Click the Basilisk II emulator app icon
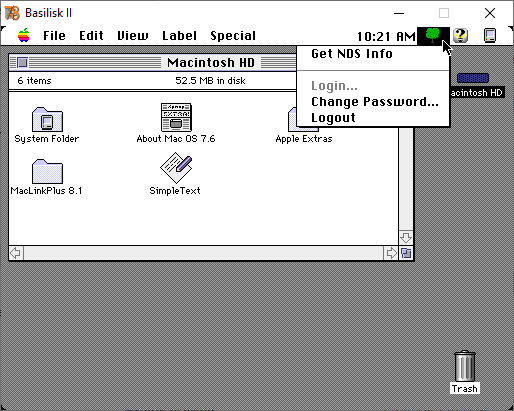This screenshot has height=411, width=514. click(12, 13)
